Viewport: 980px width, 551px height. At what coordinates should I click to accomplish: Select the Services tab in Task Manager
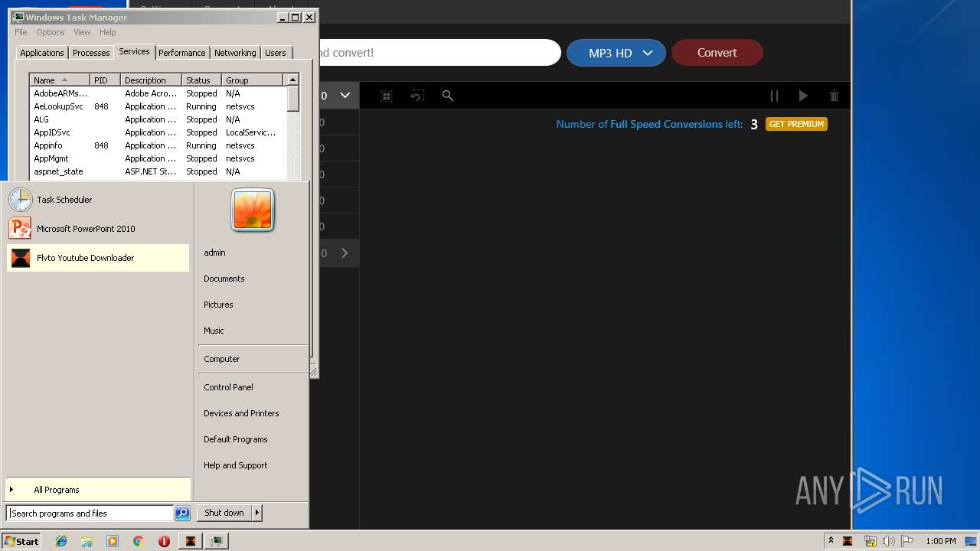(x=134, y=51)
